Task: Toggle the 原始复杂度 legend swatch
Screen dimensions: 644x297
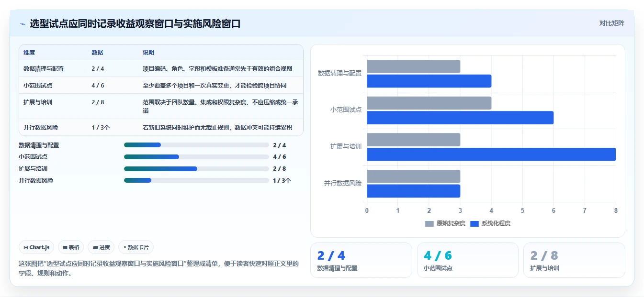Action: (x=429, y=223)
